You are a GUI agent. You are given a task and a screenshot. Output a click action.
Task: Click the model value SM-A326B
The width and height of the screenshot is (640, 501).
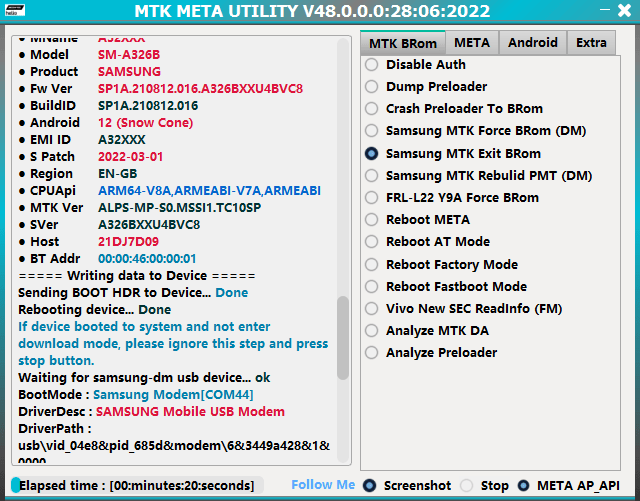point(129,55)
